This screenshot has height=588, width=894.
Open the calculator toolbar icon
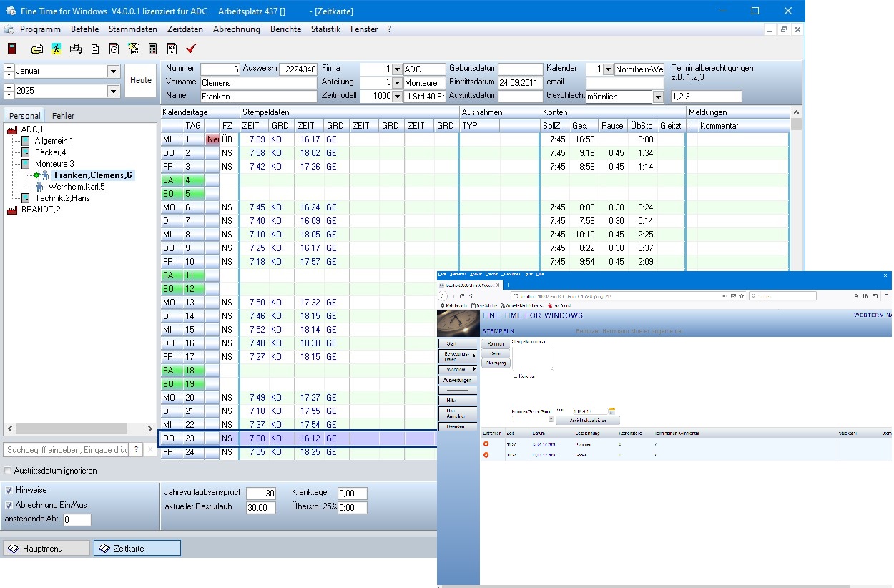point(152,49)
